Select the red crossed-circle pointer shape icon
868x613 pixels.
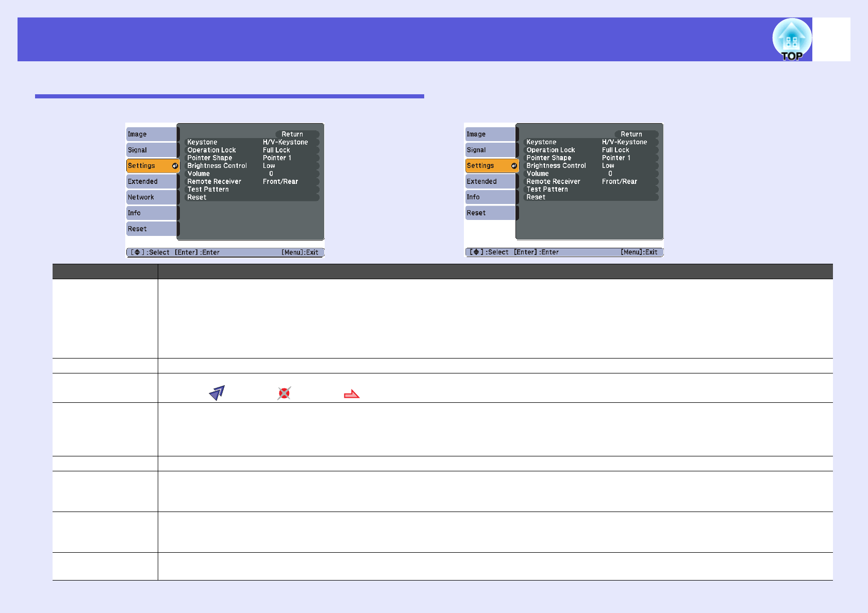(x=284, y=394)
